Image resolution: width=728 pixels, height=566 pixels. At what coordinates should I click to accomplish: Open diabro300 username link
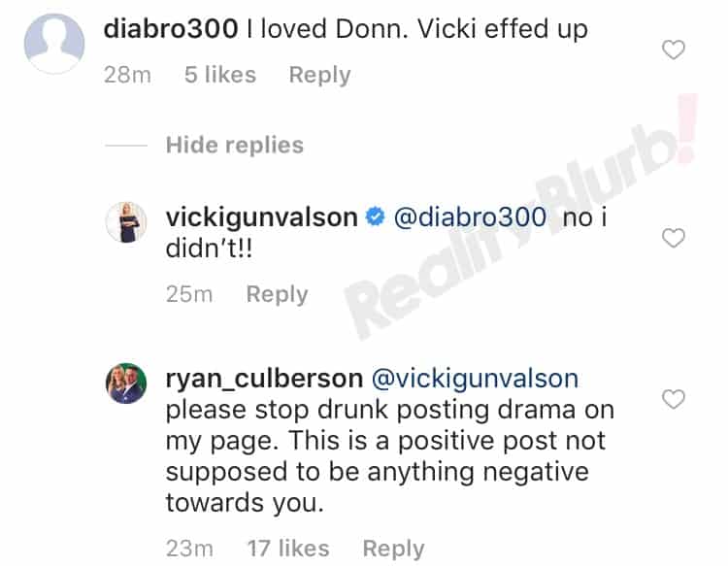pos(171,29)
